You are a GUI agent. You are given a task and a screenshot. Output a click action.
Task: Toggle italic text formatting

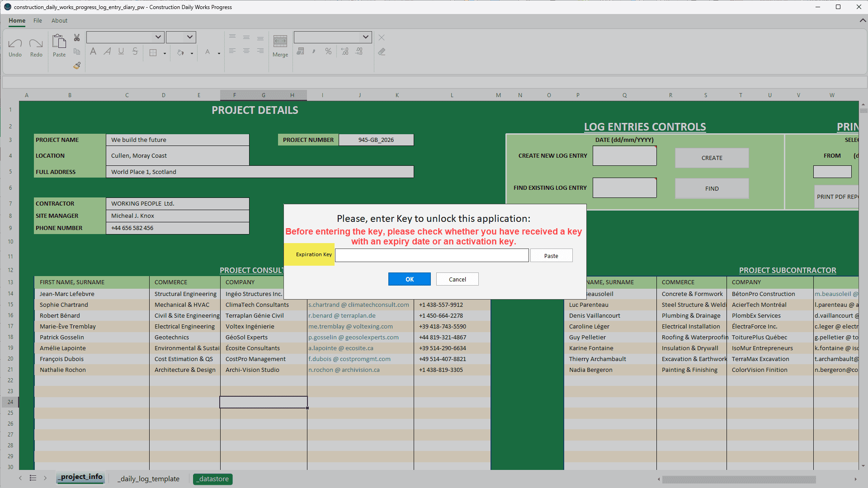pyautogui.click(x=107, y=52)
